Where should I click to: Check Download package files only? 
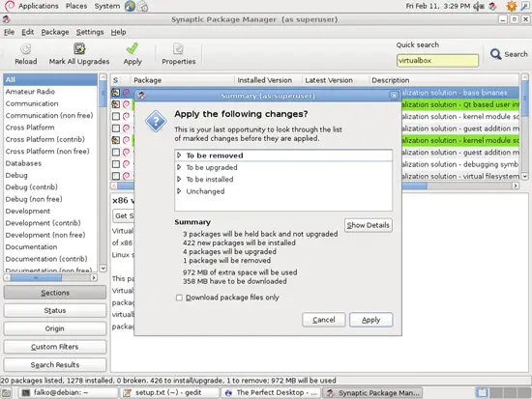click(179, 298)
